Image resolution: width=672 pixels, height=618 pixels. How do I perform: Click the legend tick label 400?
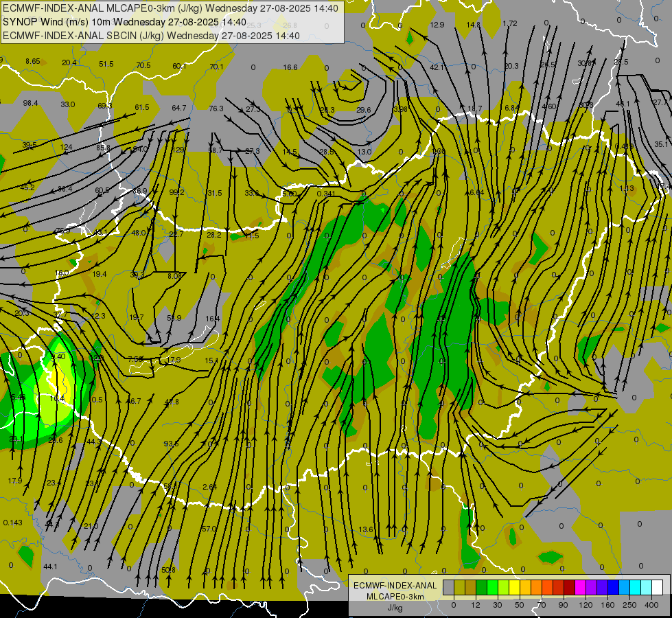pos(651,605)
